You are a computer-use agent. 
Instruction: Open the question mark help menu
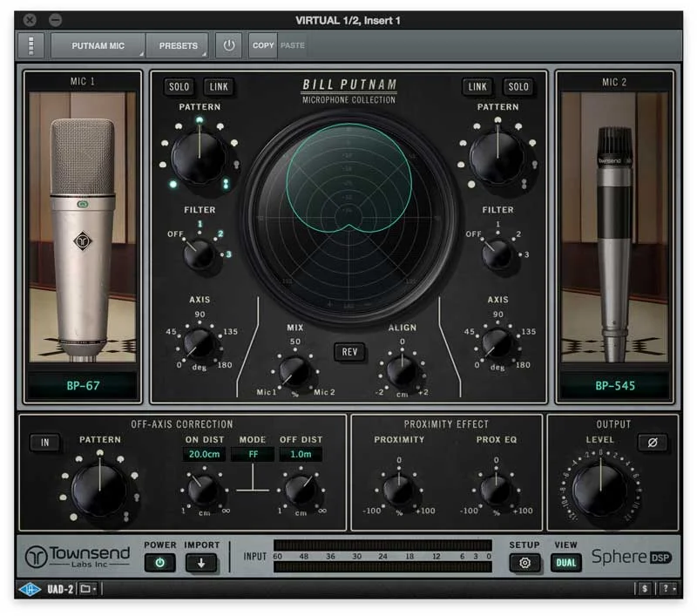pyautogui.click(x=668, y=589)
